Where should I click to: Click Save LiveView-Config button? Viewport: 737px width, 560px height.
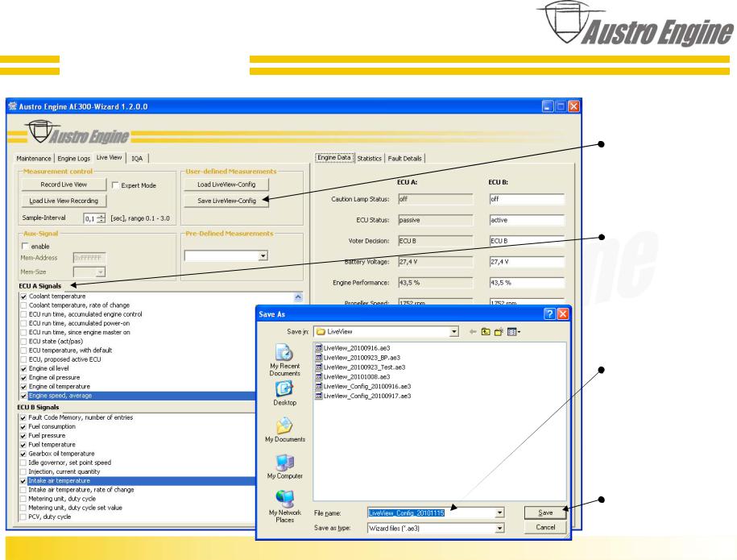pyautogui.click(x=226, y=201)
